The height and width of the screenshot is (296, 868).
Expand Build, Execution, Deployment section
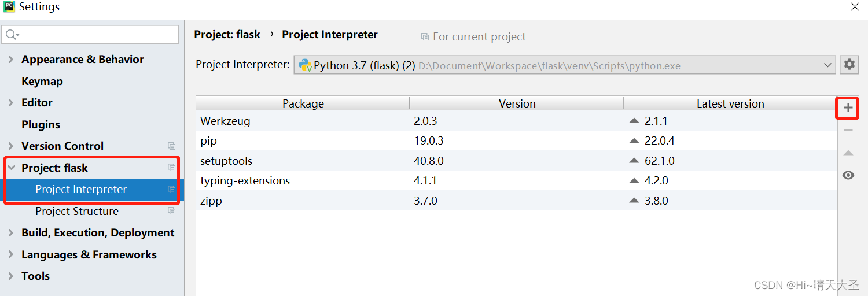(x=10, y=233)
